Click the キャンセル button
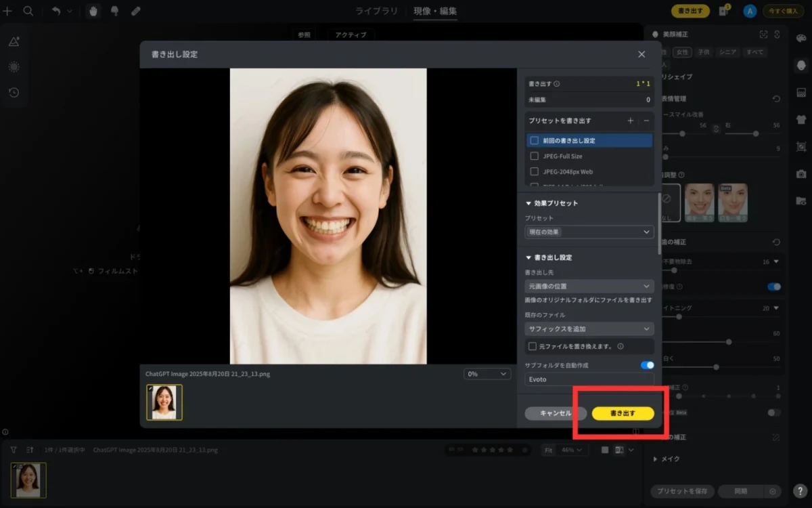This screenshot has width=812, height=508. coord(556,413)
